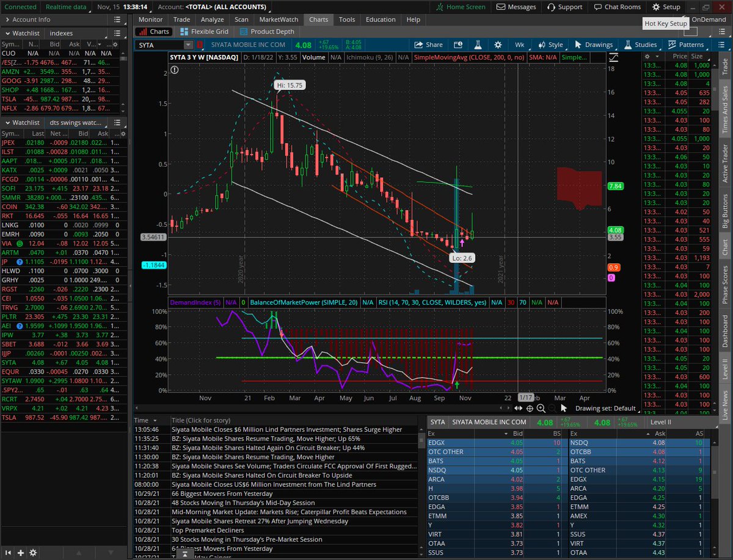The height and width of the screenshot is (560, 733).
Task: Open the Trade side panel tab
Action: (725, 65)
